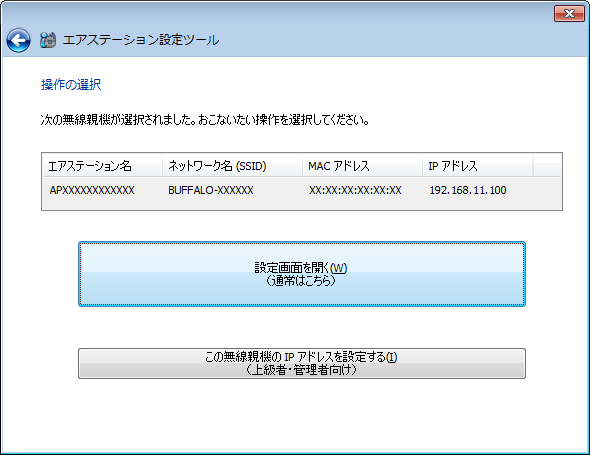Click the (上級者・管理者向け) label on the button

point(301,370)
